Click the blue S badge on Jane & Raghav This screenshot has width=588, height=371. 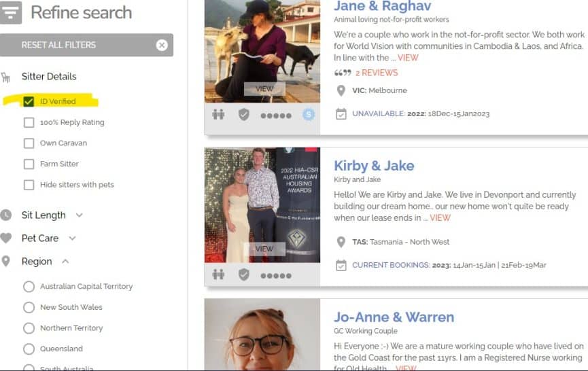point(309,115)
